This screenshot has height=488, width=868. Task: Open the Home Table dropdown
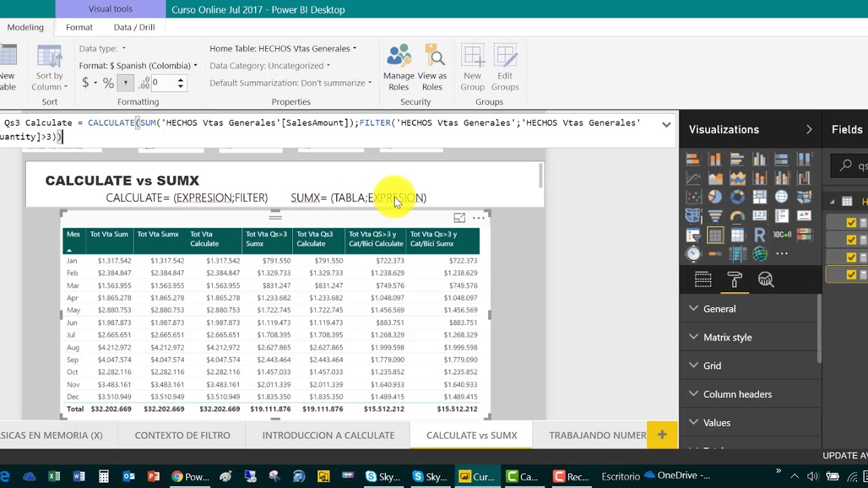tap(283, 48)
